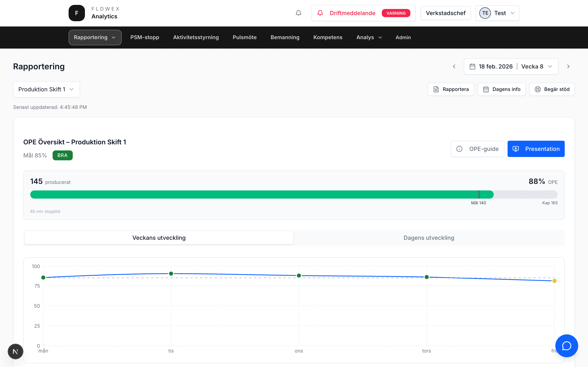Image resolution: width=588 pixels, height=367 pixels.
Task: Open the Produktion Skift 1 dropdown
Action: pyautogui.click(x=46, y=89)
